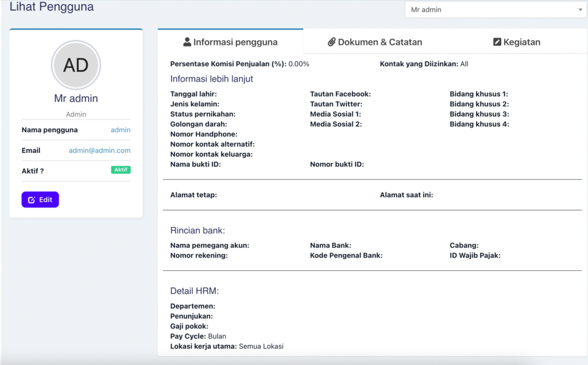The height and width of the screenshot is (365, 588).
Task: Click the user icon in Informasi pengguna tab
Action: pyautogui.click(x=187, y=42)
